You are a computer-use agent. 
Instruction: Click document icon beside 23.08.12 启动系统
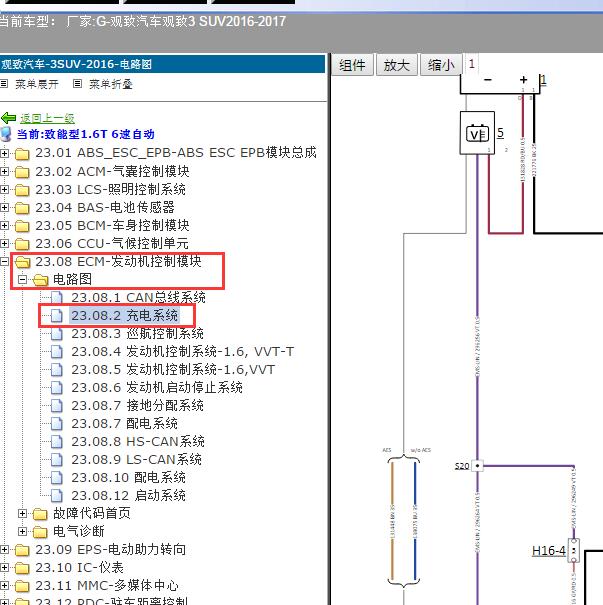click(57, 495)
